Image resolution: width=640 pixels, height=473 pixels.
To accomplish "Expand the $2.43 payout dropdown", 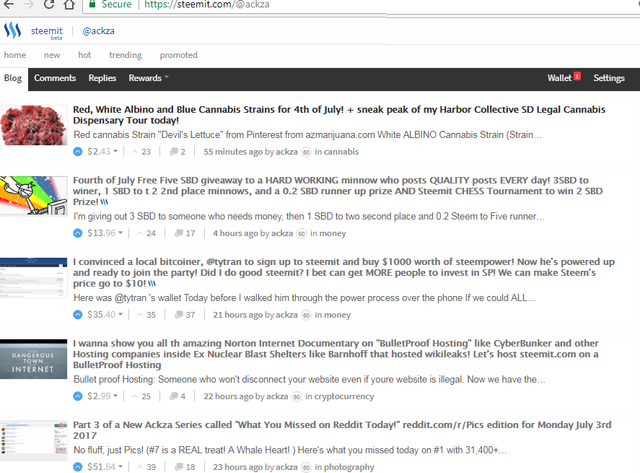I will point(102,152).
